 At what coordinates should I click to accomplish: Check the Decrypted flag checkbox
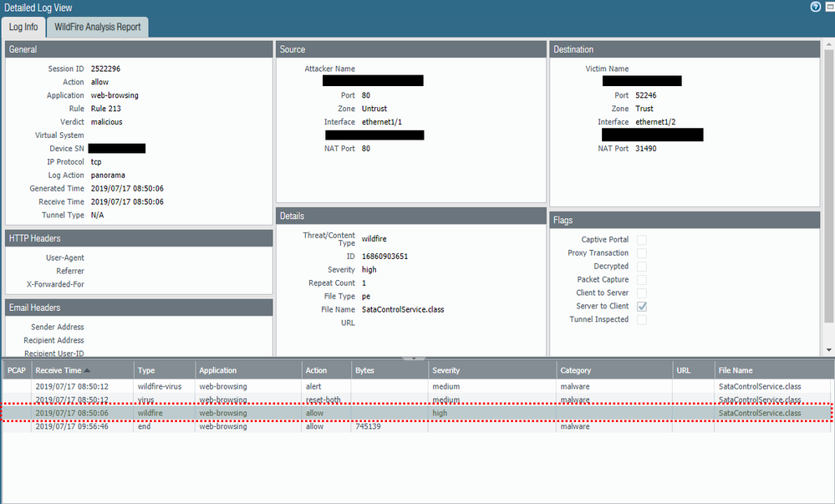642,267
